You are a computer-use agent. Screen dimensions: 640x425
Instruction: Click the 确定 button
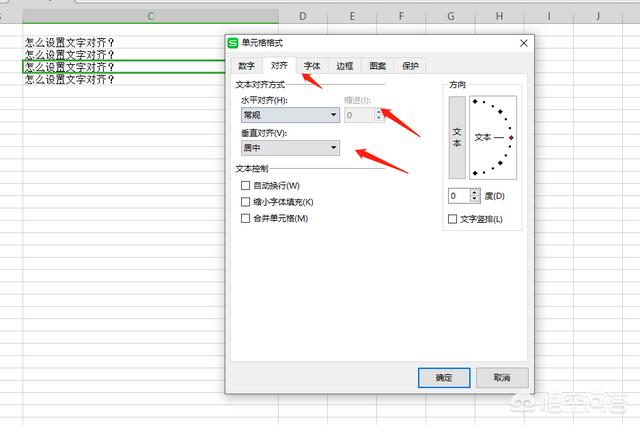pyautogui.click(x=444, y=378)
